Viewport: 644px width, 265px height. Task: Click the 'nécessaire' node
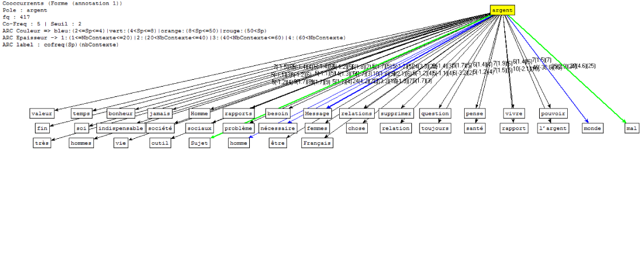tap(278, 128)
